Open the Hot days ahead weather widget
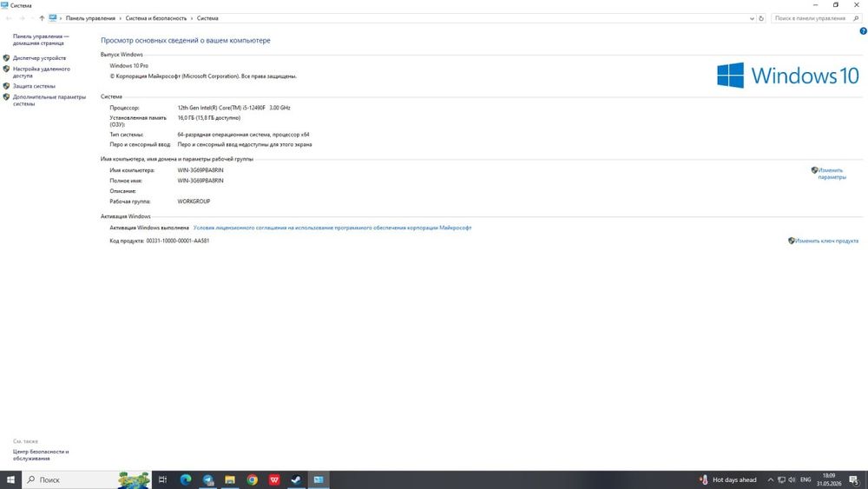This screenshot has width=868, height=489. pos(728,479)
